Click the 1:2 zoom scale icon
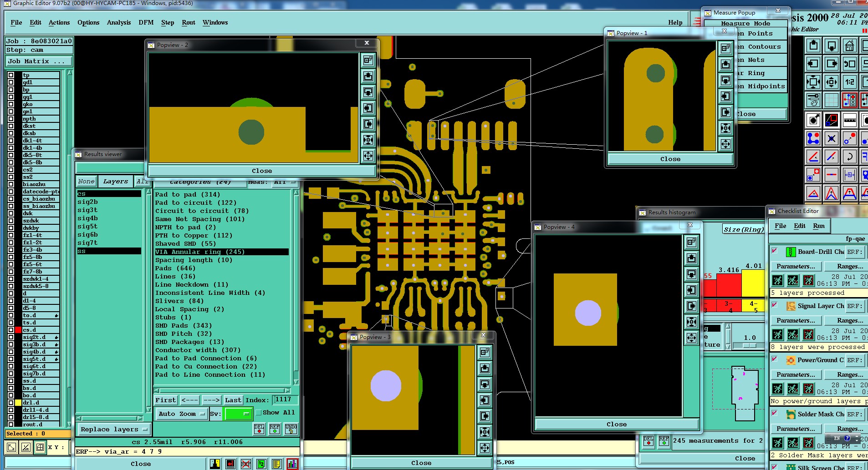868x470 pixels. pyautogui.click(x=850, y=82)
